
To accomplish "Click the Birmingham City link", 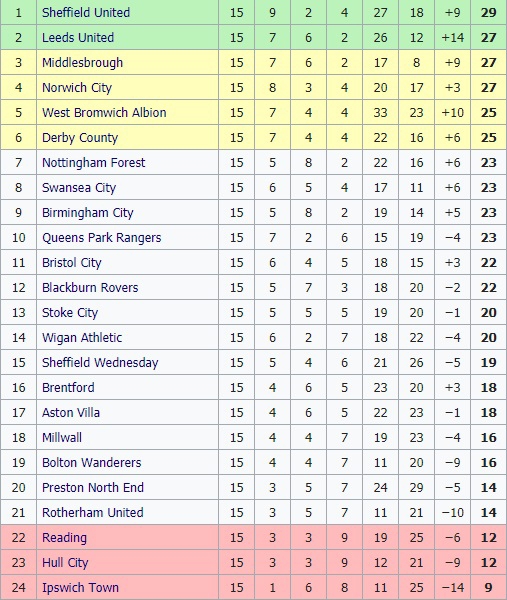I will pyautogui.click(x=87, y=212).
